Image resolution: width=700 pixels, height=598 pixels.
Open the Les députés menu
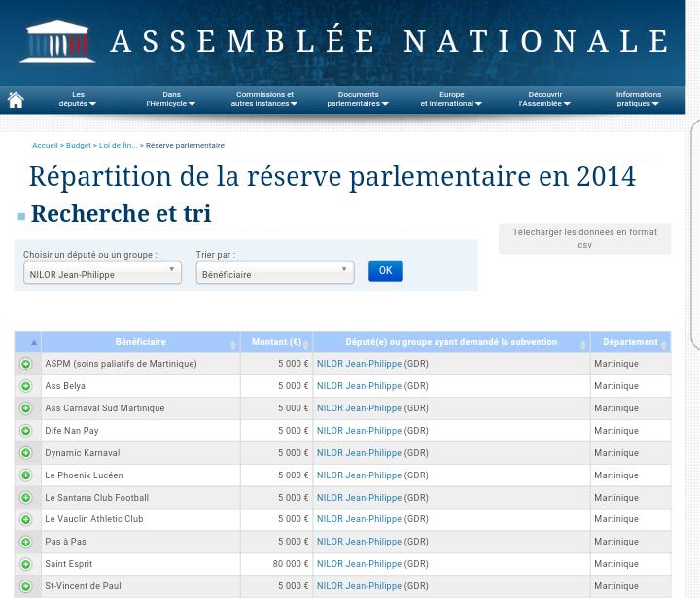point(78,99)
